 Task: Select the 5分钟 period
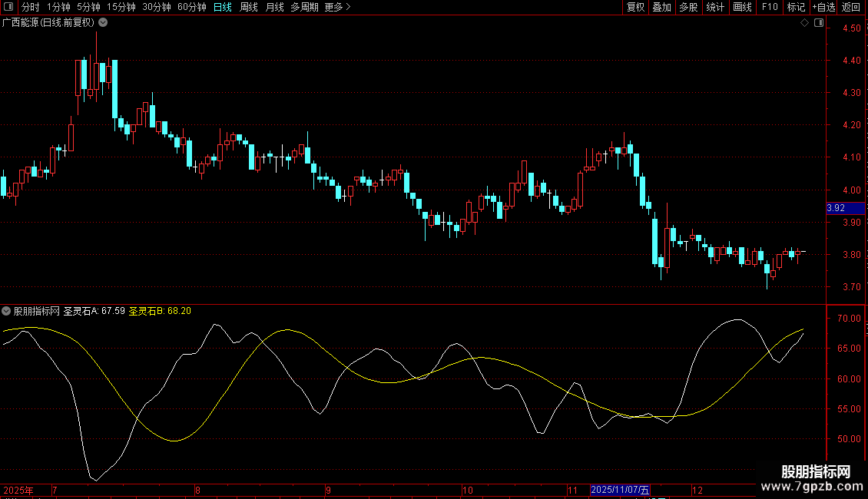point(88,7)
